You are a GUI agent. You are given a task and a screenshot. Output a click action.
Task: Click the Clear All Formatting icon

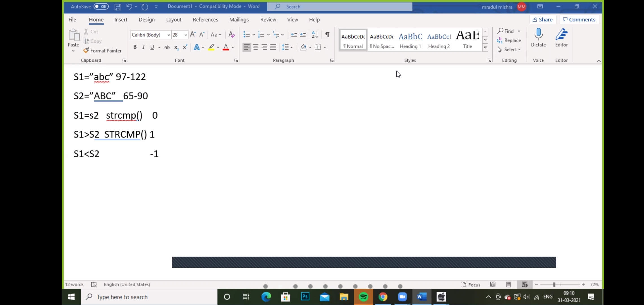click(232, 34)
